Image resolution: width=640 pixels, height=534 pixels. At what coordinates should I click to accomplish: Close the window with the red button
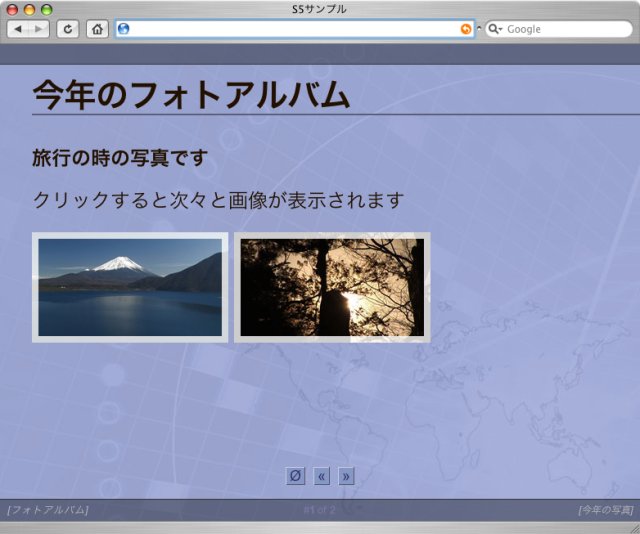(x=13, y=9)
